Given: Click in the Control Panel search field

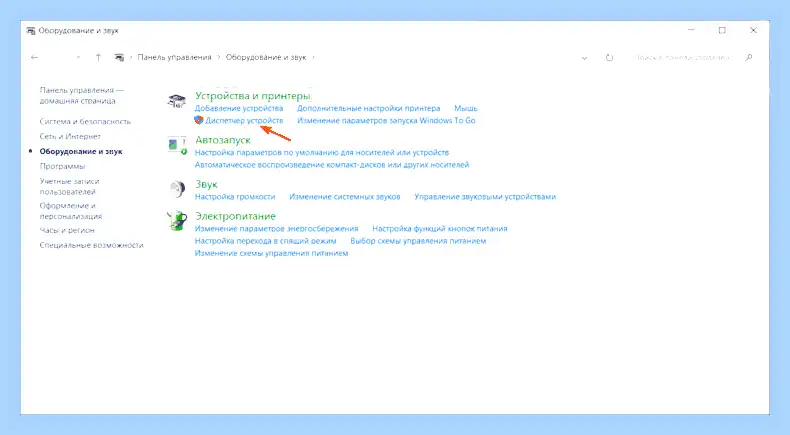Looking at the screenshot, I should (683, 57).
